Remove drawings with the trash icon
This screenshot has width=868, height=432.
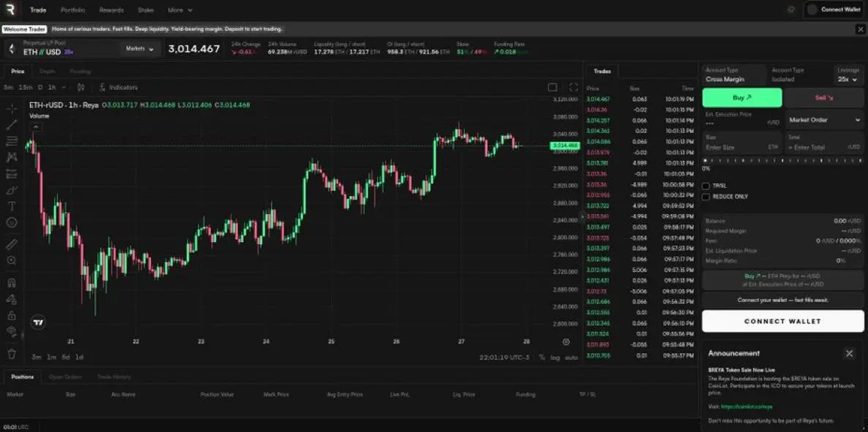coord(11,353)
